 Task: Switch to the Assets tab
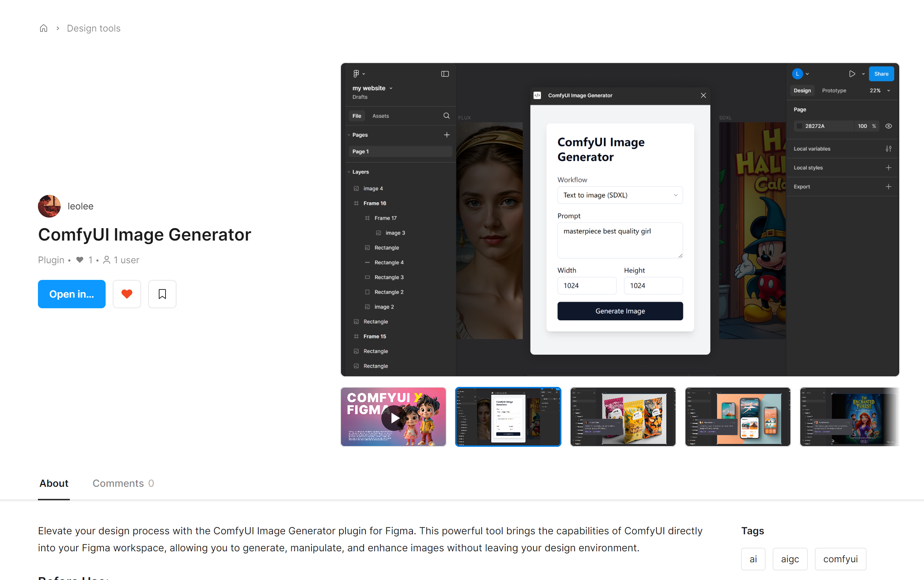381,116
